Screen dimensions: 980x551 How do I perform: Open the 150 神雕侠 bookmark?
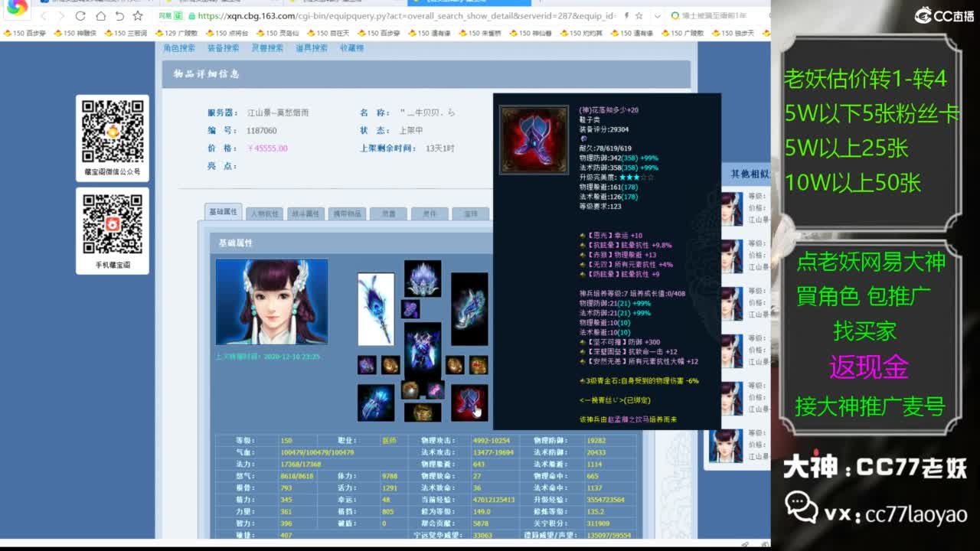click(74, 34)
